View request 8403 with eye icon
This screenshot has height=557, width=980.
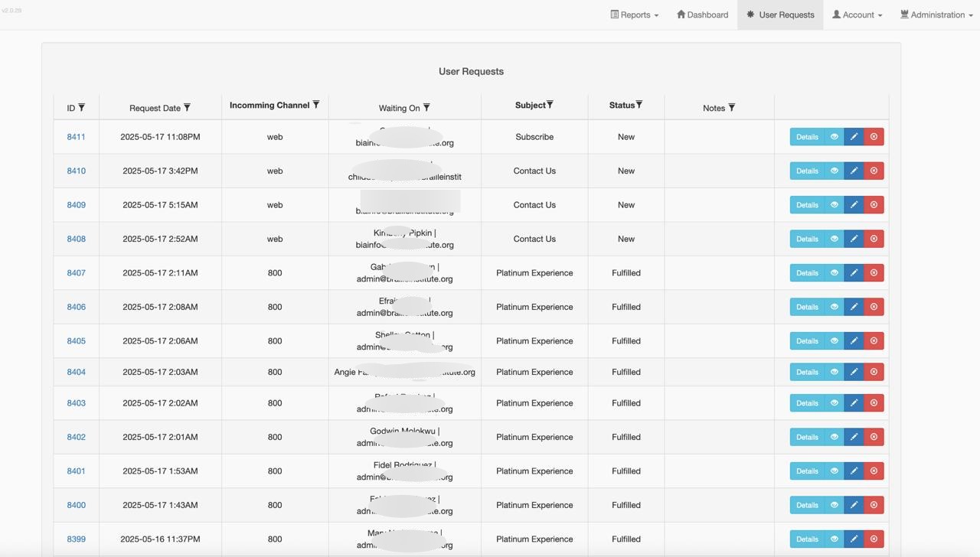835,403
